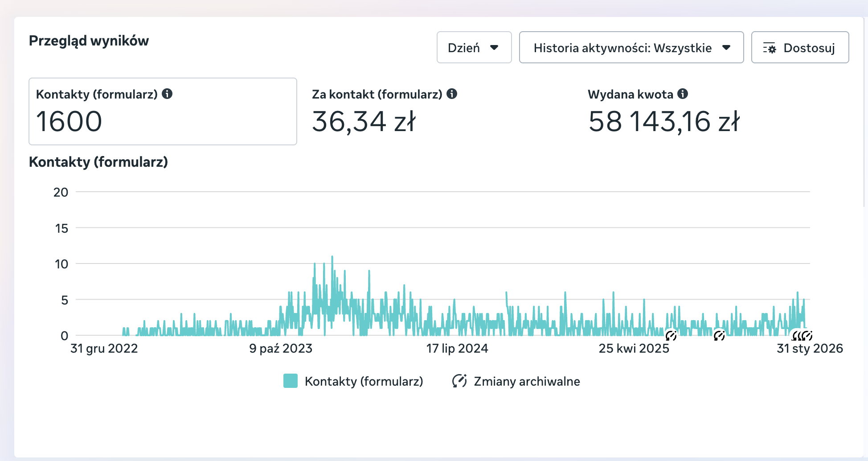Expand Historia aktywności: Wszystkie dropdown
Screen dimensions: 868x461
tap(631, 47)
